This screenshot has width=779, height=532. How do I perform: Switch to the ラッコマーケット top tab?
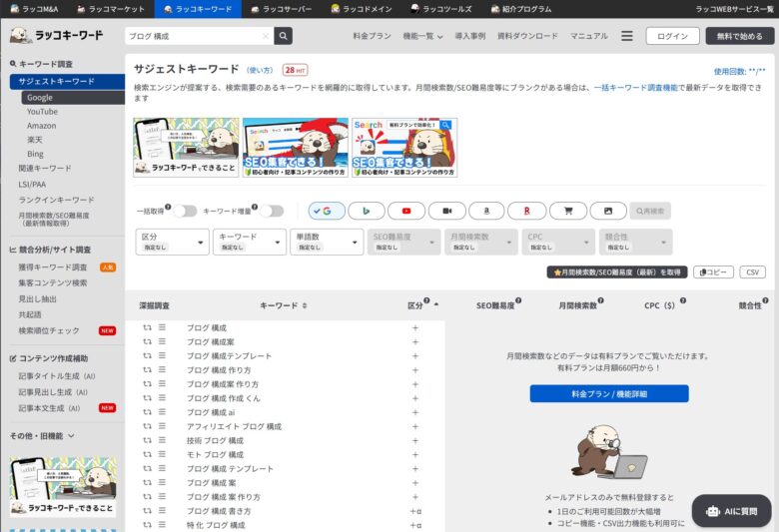(111, 9)
